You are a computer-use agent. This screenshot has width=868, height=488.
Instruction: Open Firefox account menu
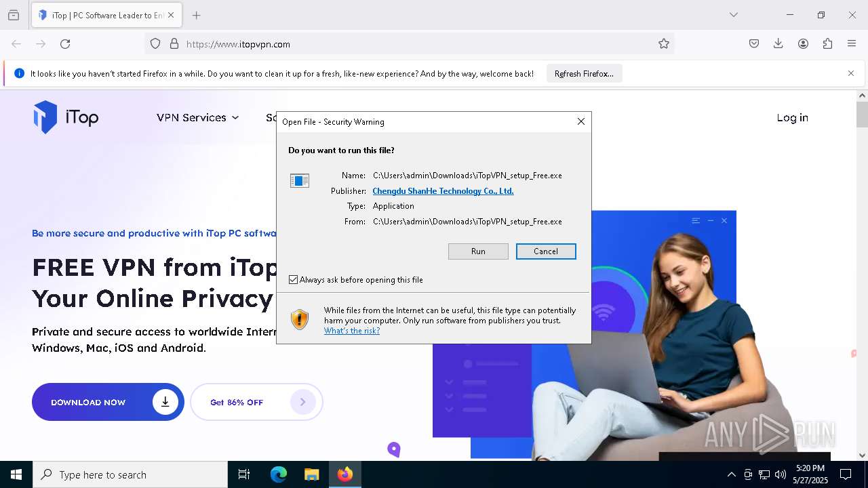(803, 44)
